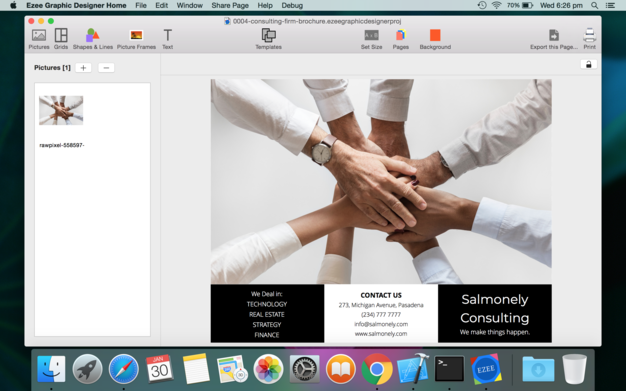Screen dimensions: 626x391
Task: Open the File menu
Action: [141, 6]
